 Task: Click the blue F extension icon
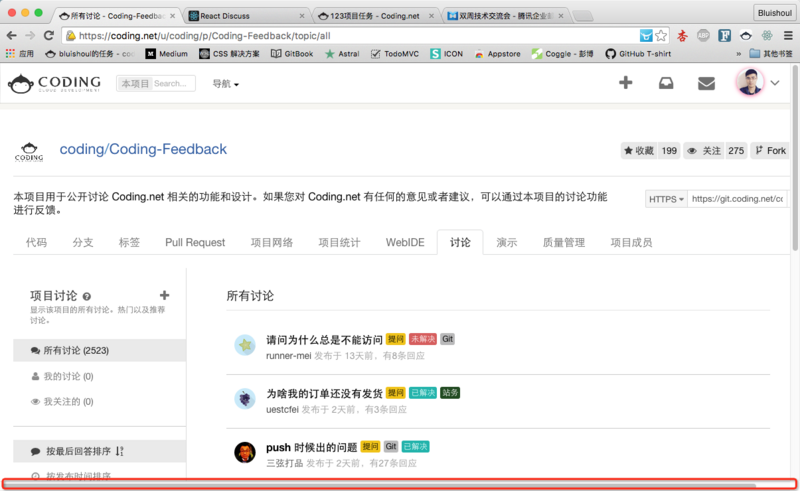pos(724,36)
